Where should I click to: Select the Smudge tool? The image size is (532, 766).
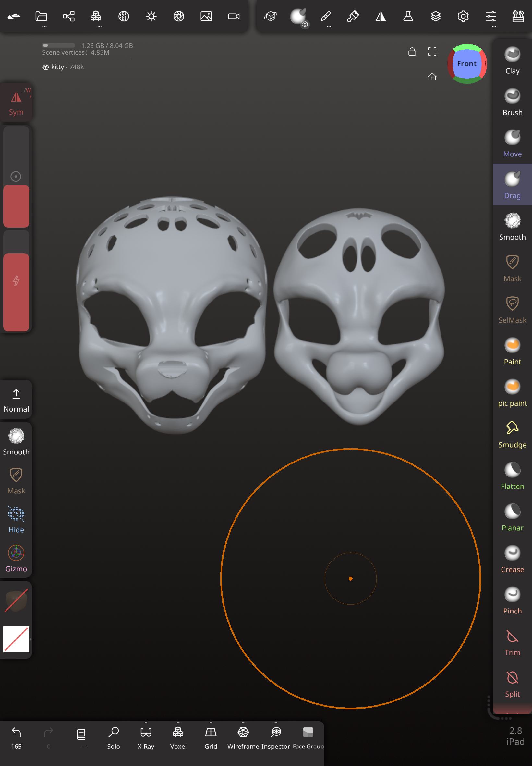click(x=512, y=434)
